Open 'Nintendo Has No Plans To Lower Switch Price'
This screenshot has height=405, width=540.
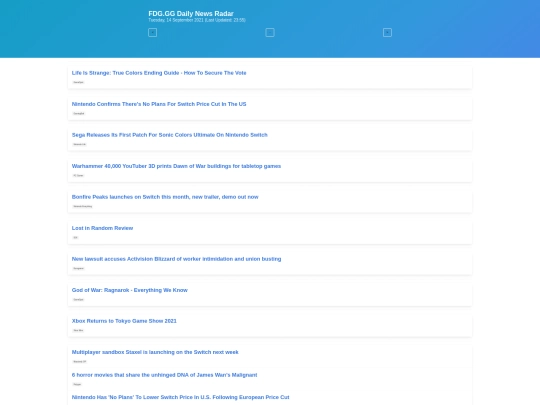point(180,397)
